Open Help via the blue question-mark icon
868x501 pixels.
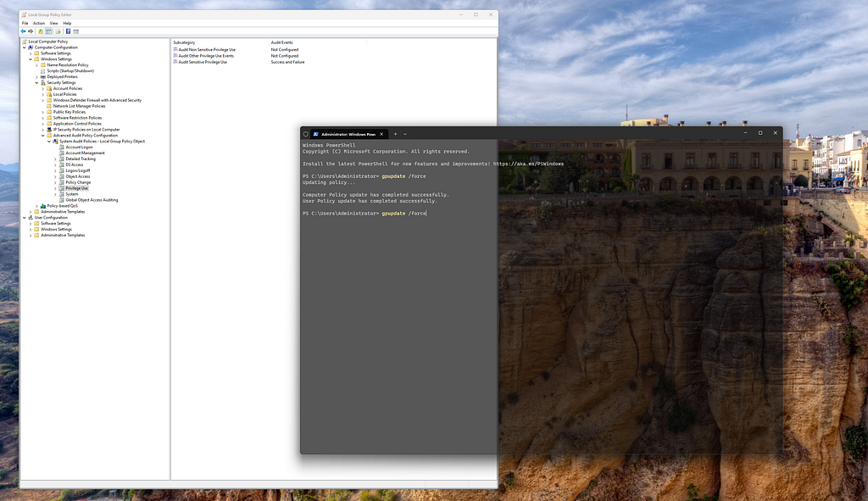pos(68,31)
